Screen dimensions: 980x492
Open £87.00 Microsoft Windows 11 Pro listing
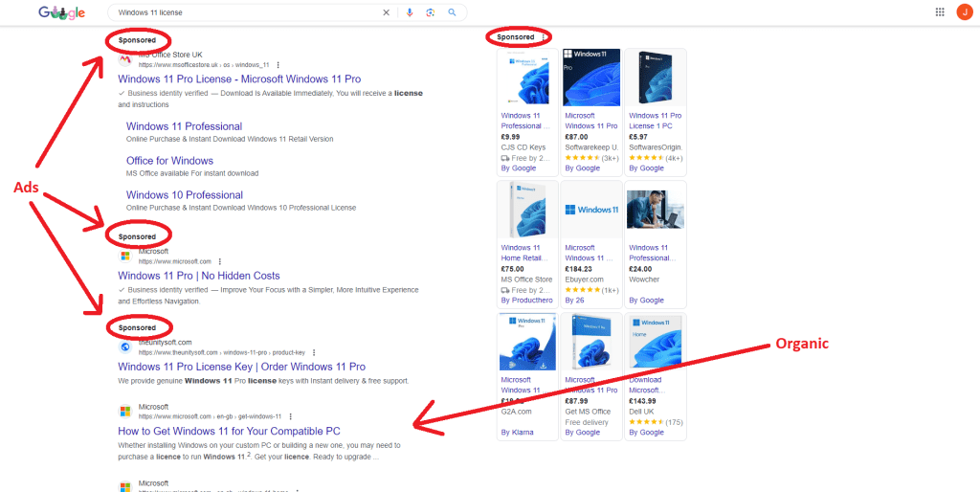(591, 121)
